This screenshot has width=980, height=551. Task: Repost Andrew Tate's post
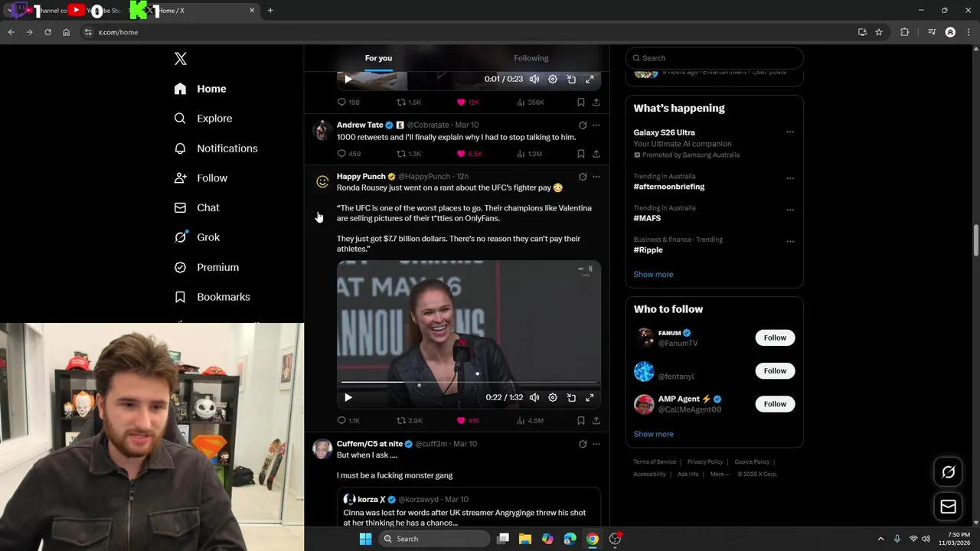pos(409,154)
